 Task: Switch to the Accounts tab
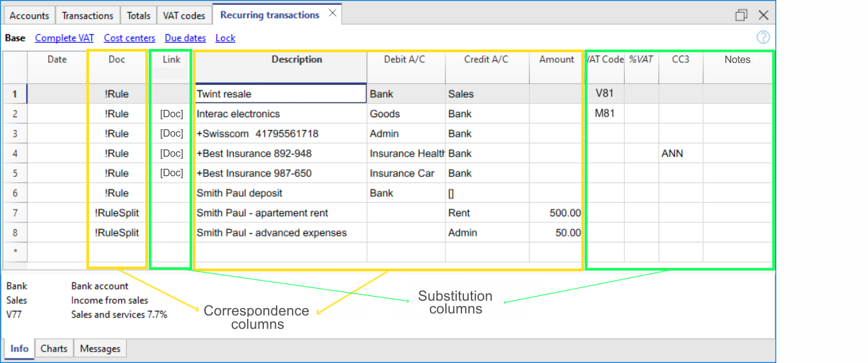pos(29,15)
